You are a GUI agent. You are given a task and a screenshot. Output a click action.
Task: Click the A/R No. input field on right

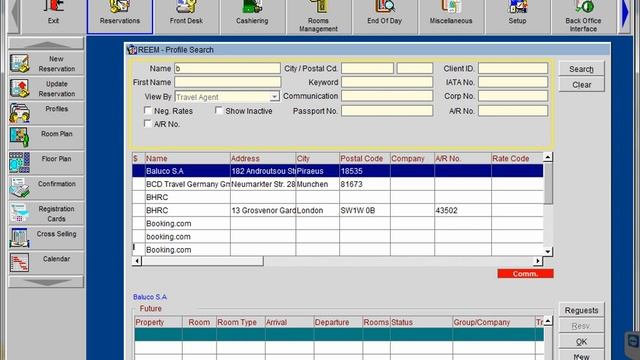(513, 111)
